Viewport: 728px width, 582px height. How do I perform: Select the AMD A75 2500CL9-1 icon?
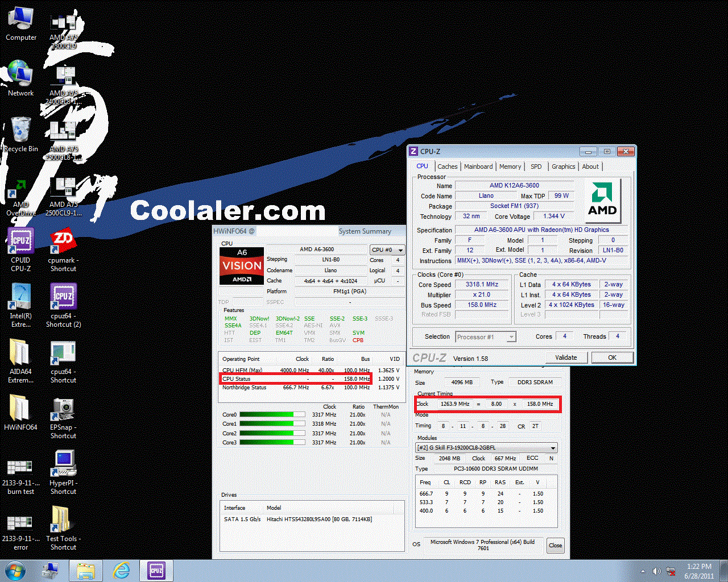[63, 198]
